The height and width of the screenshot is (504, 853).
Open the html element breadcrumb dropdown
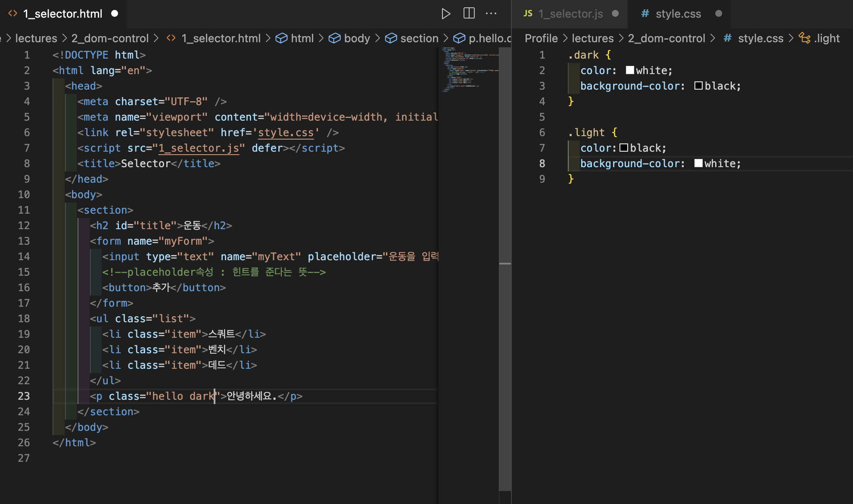coord(302,38)
